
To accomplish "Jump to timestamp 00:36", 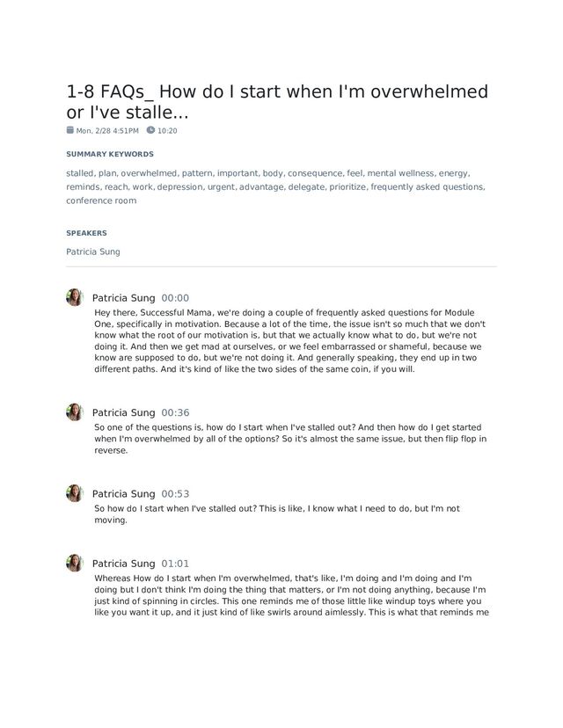I will (175, 412).
